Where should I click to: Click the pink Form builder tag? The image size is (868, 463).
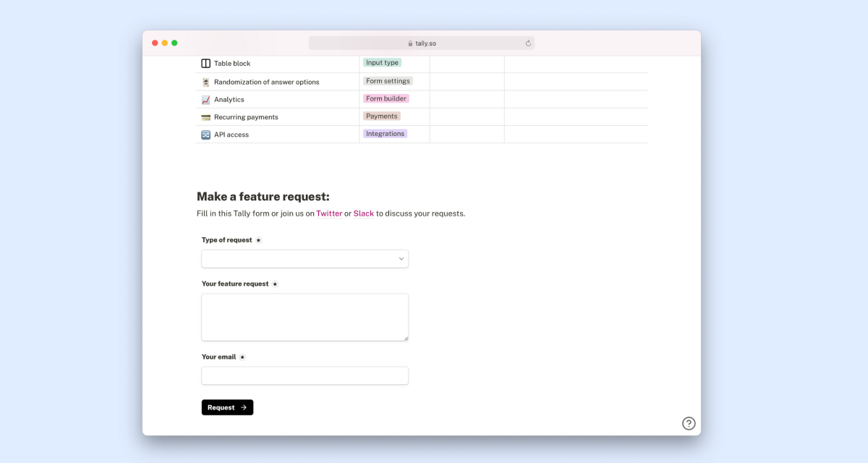pos(386,98)
